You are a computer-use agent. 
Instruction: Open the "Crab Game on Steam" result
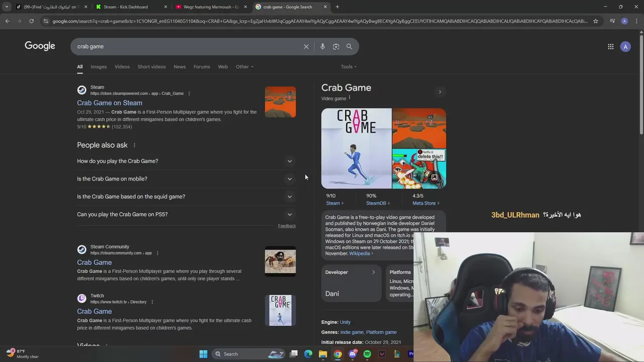point(110,103)
